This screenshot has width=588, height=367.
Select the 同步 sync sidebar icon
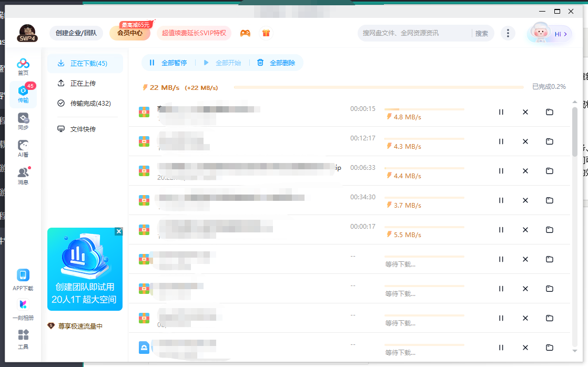point(23,121)
